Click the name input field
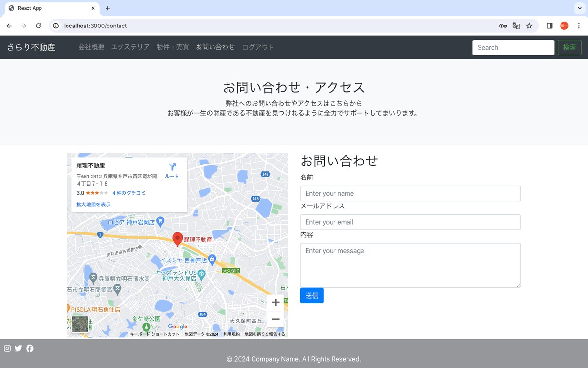Viewport: 588px width, 368px height. pos(410,193)
